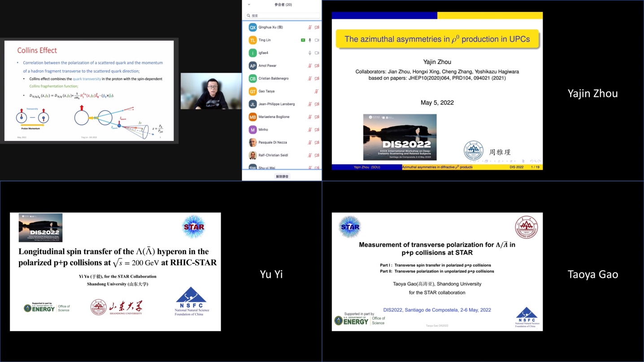Toggle Qinghua Xu's camera off icon
The width and height of the screenshot is (644, 362).
(x=317, y=27)
